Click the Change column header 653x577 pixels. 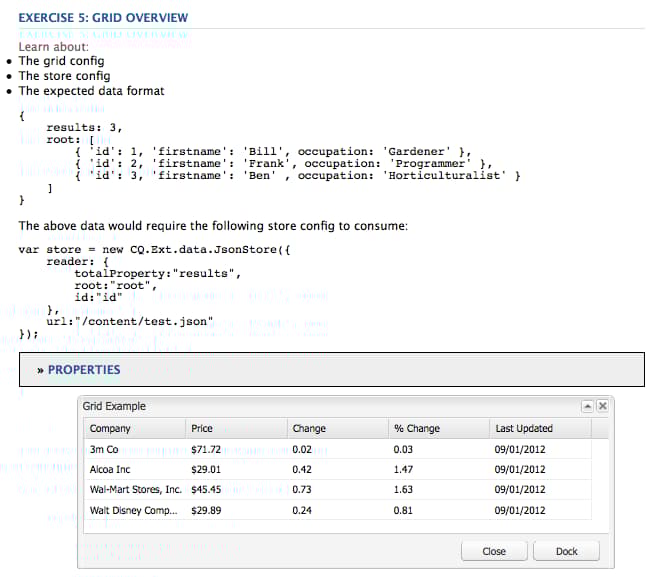(x=309, y=429)
